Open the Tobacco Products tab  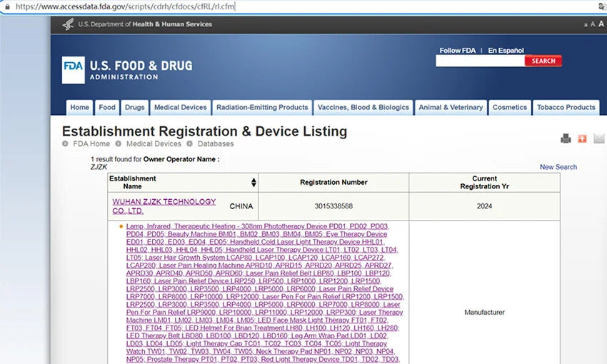(566, 108)
